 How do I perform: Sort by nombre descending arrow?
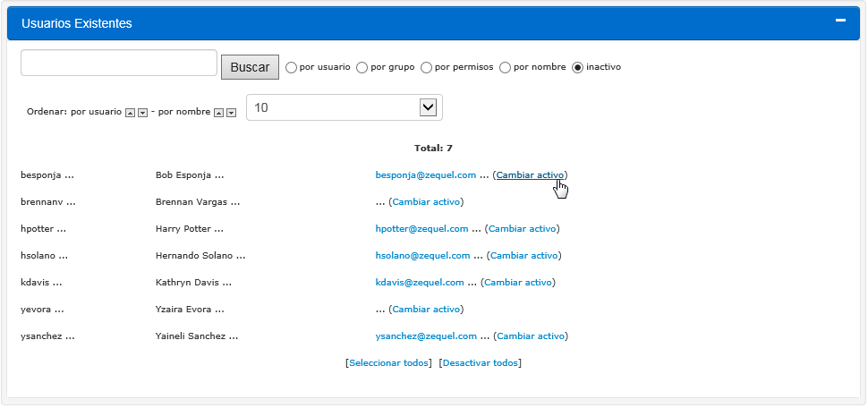[231, 113]
